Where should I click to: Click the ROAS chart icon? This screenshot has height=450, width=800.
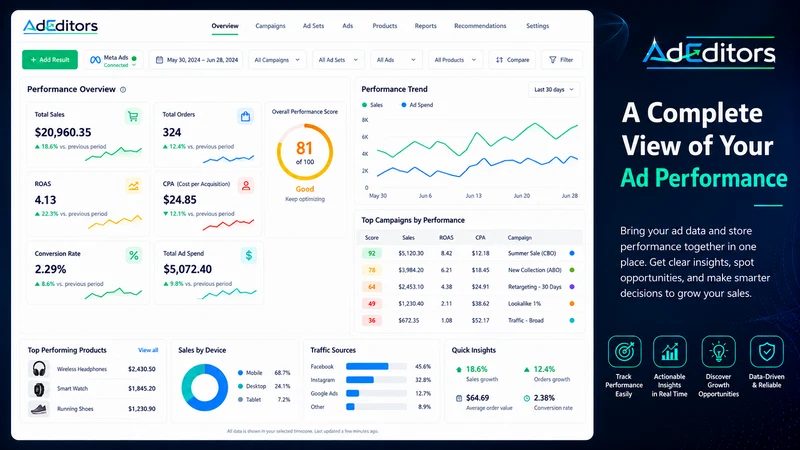tap(133, 186)
